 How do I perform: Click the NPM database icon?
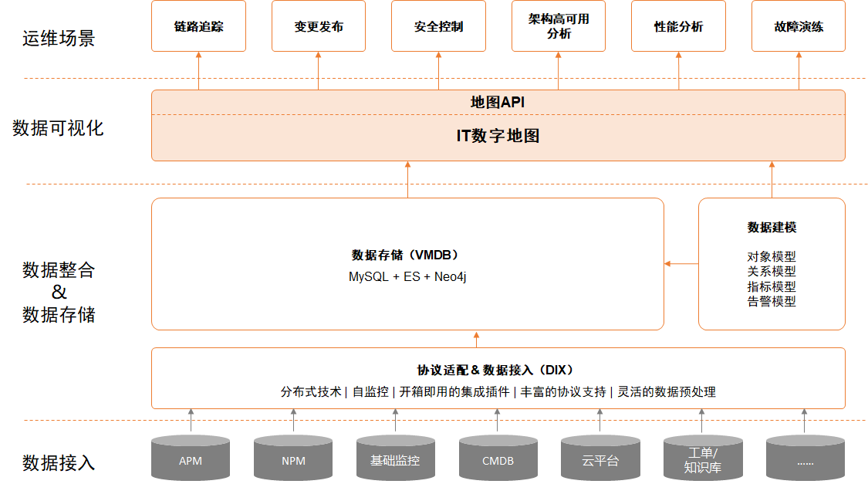pos(292,458)
